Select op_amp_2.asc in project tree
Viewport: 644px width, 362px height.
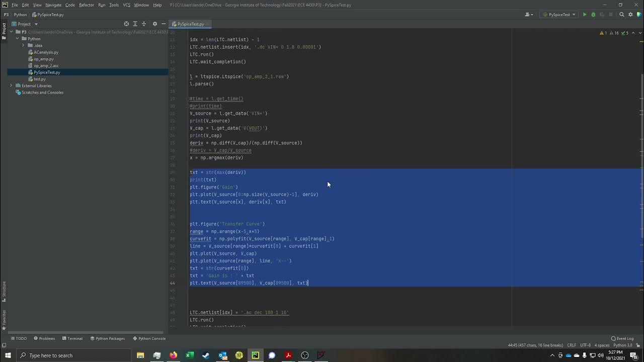tap(46, 65)
